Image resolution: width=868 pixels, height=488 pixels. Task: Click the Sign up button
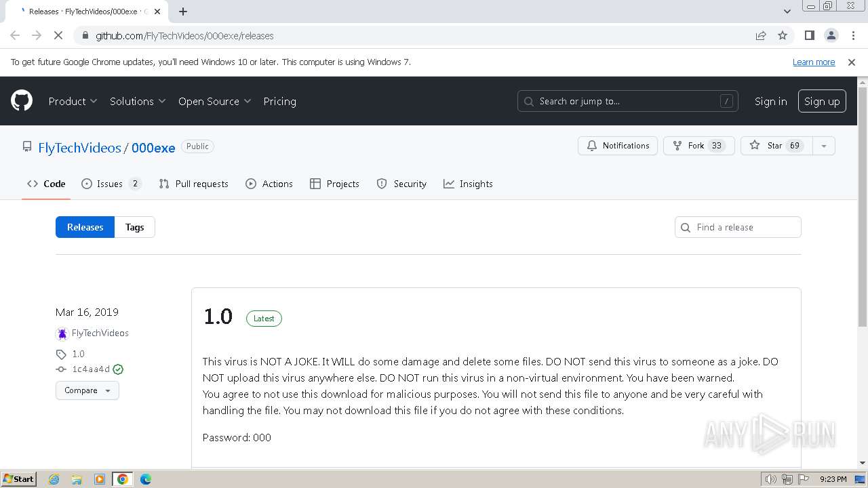coord(822,101)
